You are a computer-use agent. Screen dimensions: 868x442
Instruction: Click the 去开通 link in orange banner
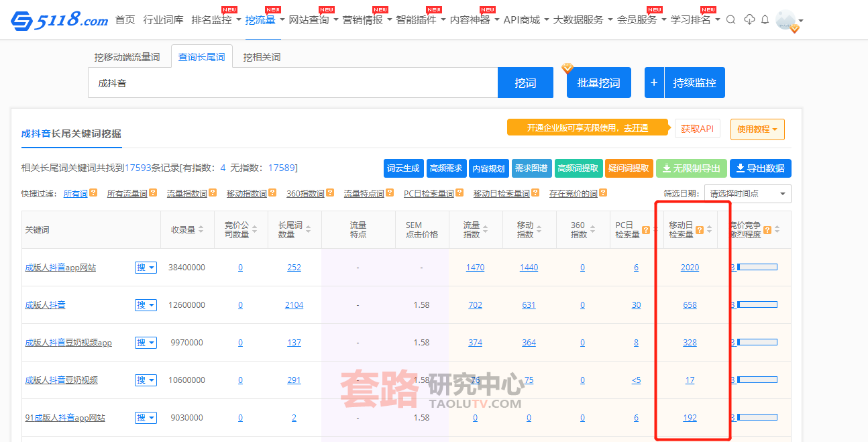point(636,128)
